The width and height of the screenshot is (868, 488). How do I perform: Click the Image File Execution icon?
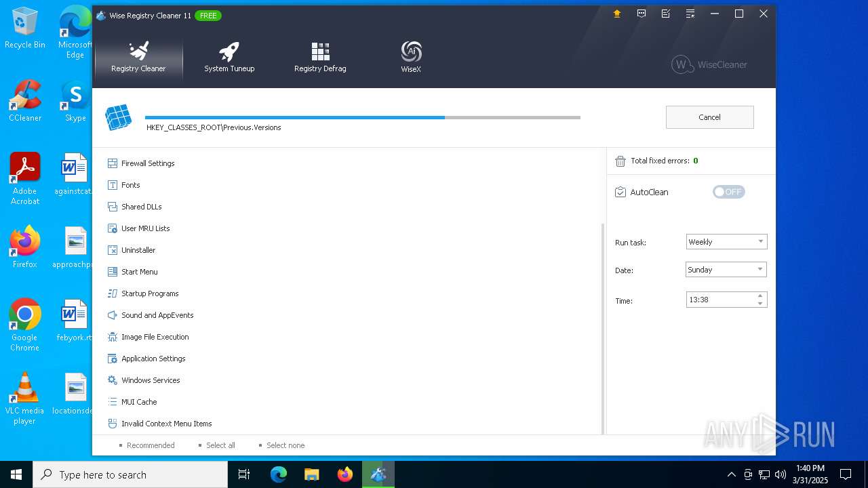click(x=113, y=337)
